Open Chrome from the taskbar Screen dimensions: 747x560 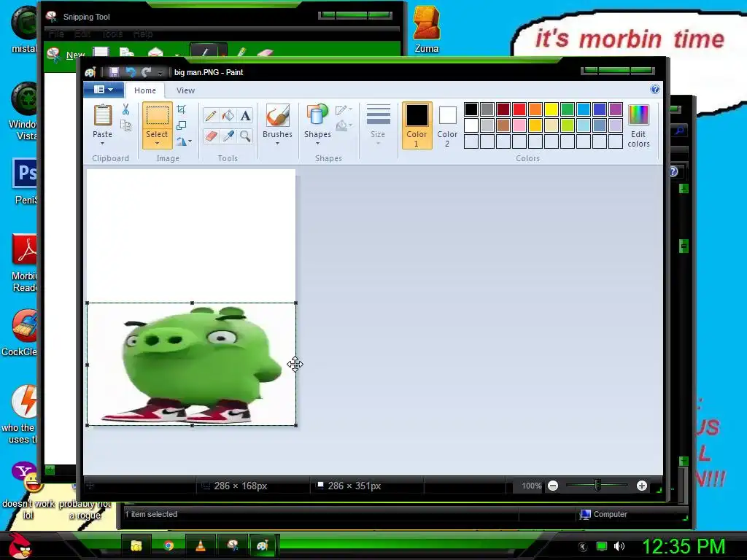[x=169, y=545]
